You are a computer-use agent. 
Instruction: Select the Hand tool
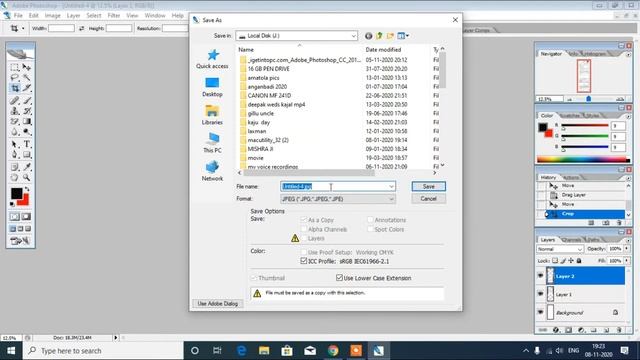(x=15, y=178)
